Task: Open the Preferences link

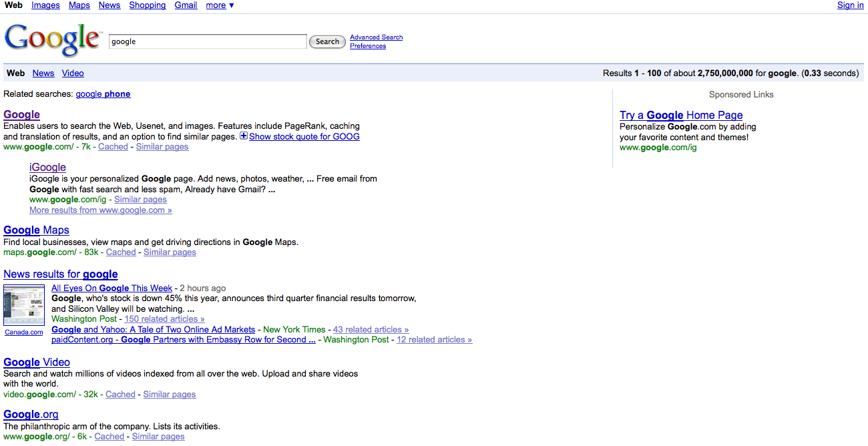Action: pos(368,46)
